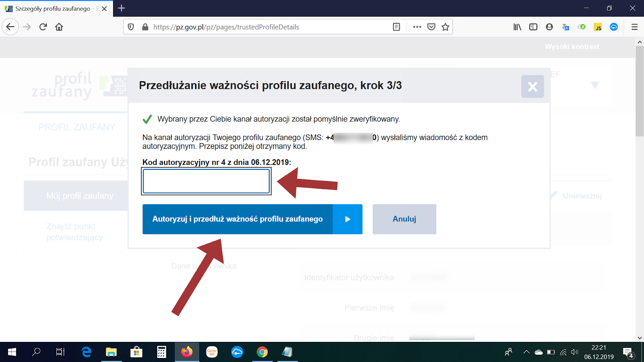Click the yellow JS extension icon
The width and height of the screenshot is (644, 362).
coord(598,27)
